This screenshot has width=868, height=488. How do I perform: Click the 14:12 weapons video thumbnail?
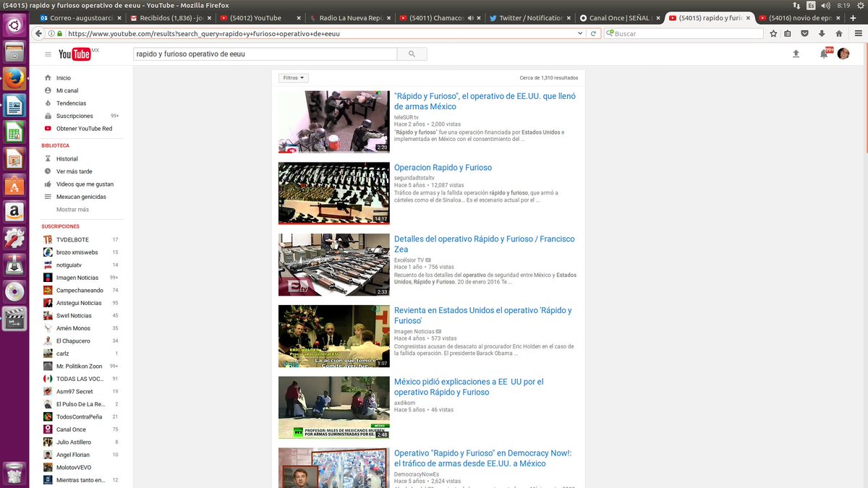[x=334, y=193]
